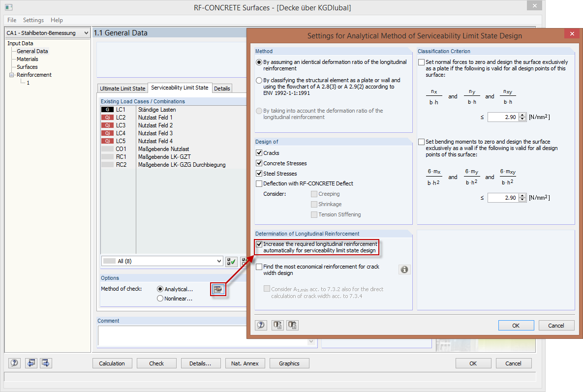The height and width of the screenshot is (392, 583).
Task: Select RC1 Maßgebende LK-GZT row
Action: 173,157
